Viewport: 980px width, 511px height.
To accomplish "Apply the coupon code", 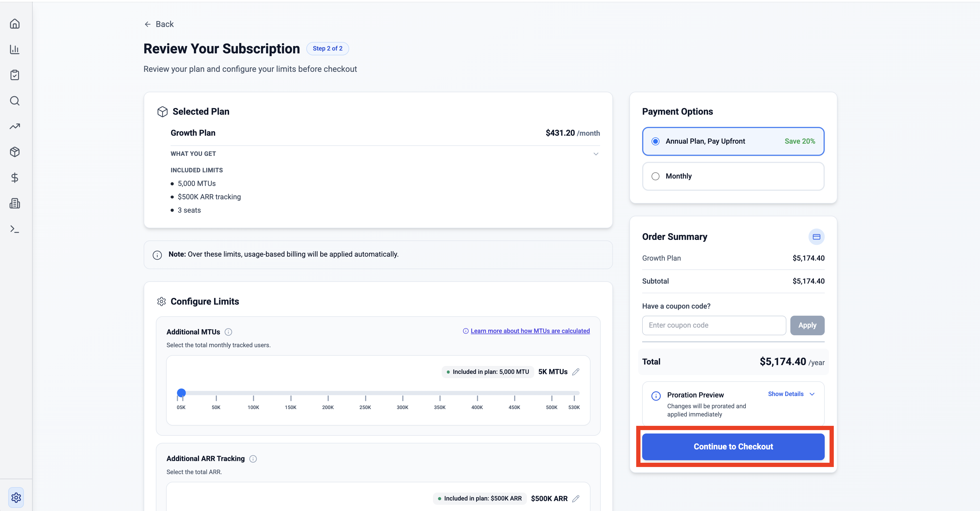I will 807,325.
